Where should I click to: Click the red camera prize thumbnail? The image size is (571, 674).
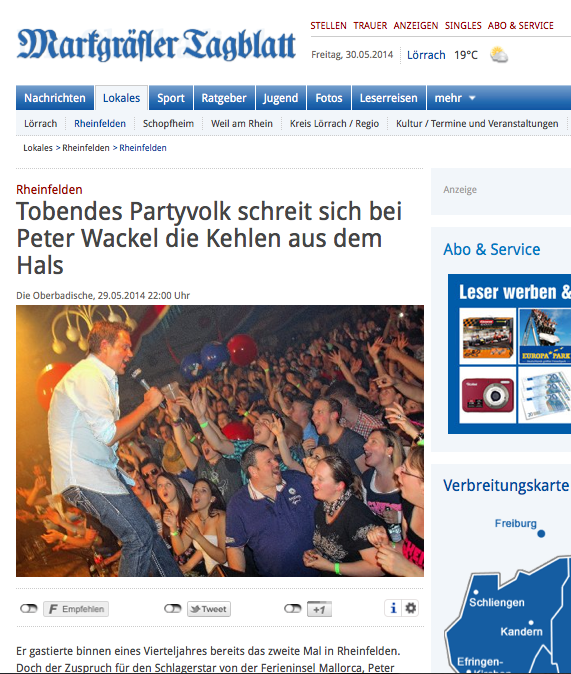(488, 394)
